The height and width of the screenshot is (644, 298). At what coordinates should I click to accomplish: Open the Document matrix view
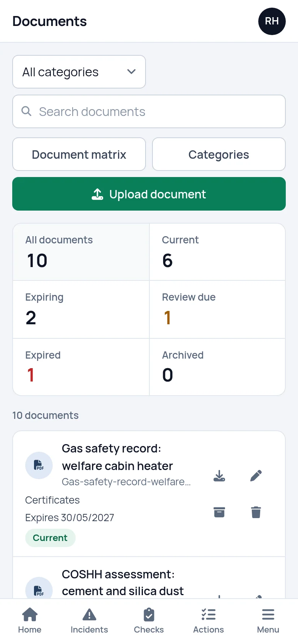79,154
